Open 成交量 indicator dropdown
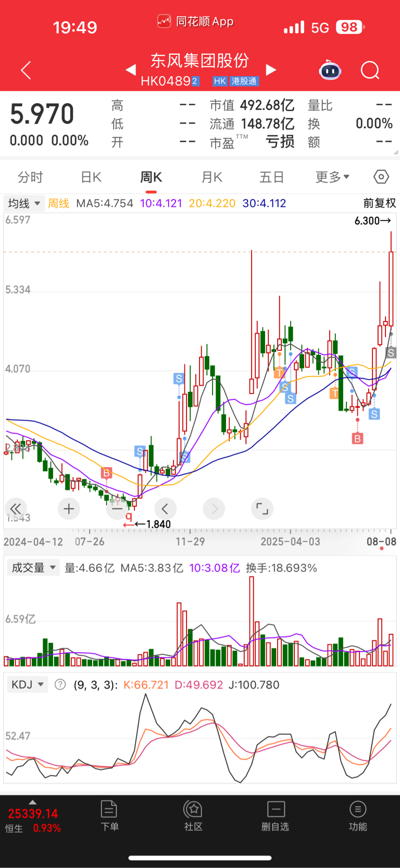The height and width of the screenshot is (868, 400). [33, 568]
